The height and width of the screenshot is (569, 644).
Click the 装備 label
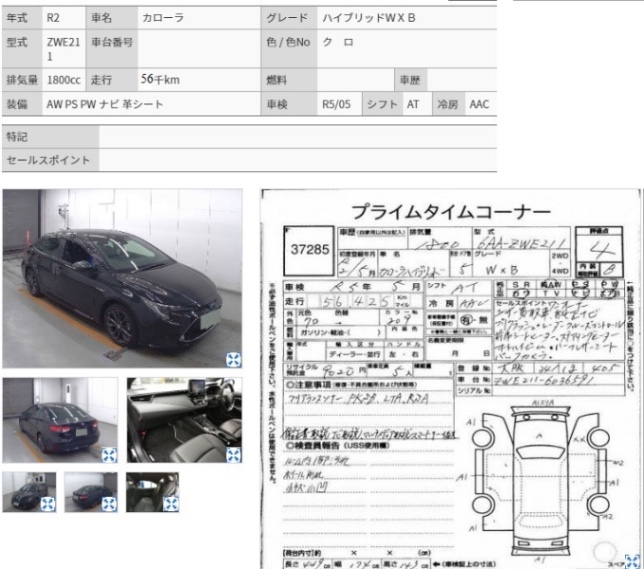click(x=17, y=104)
